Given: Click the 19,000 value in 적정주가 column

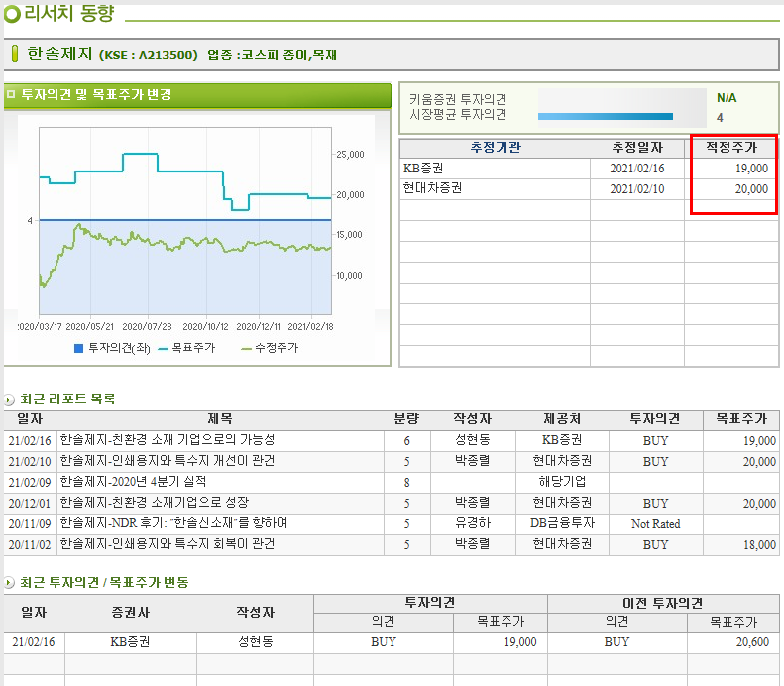Looking at the screenshot, I should 751,169.
